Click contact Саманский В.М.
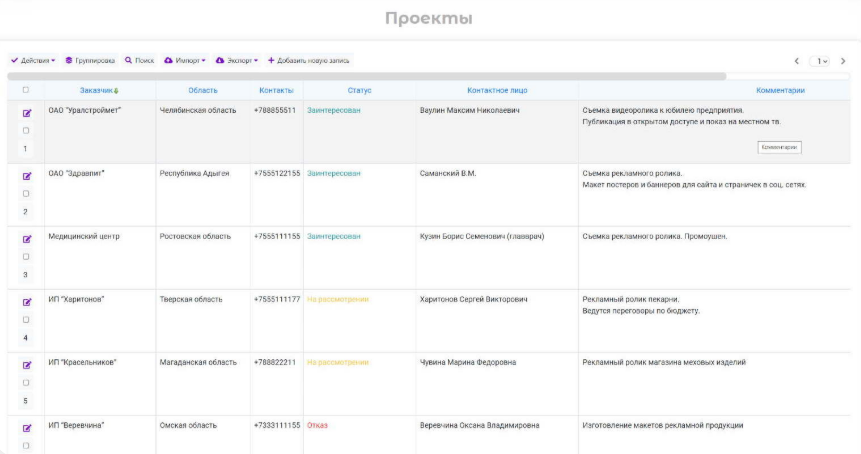The width and height of the screenshot is (861, 454). (x=448, y=173)
